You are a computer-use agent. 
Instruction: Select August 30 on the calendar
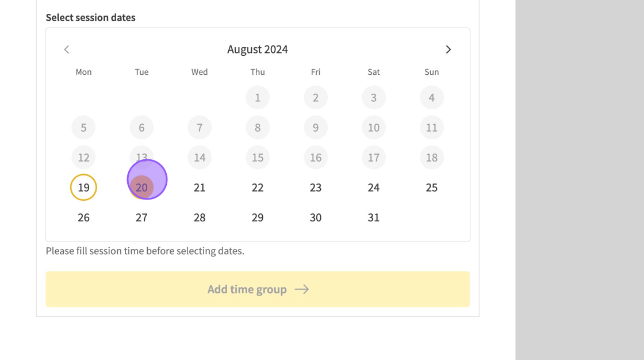(x=316, y=217)
